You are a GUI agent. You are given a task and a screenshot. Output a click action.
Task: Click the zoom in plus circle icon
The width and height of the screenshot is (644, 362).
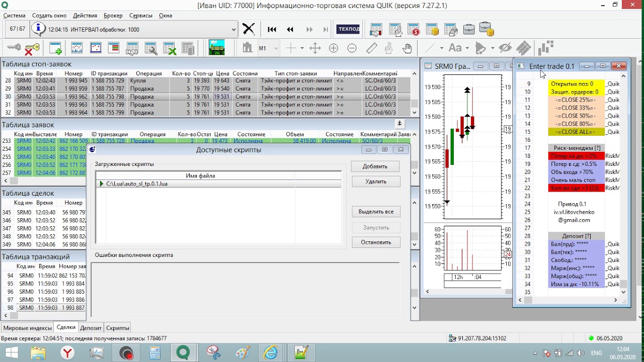click(x=334, y=48)
